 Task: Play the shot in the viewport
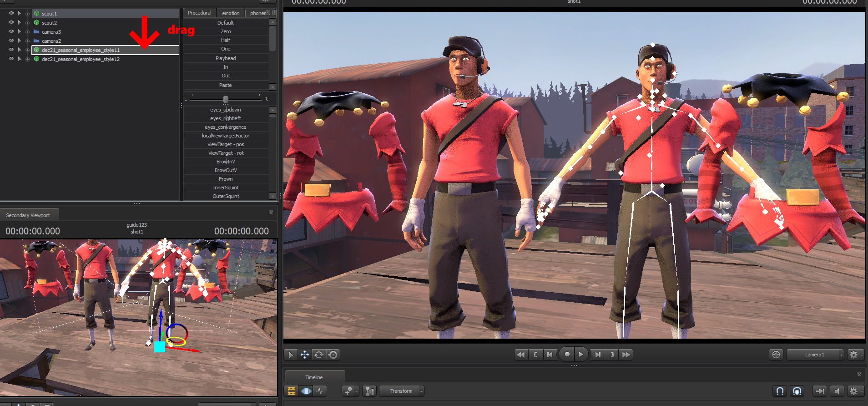pyautogui.click(x=581, y=354)
